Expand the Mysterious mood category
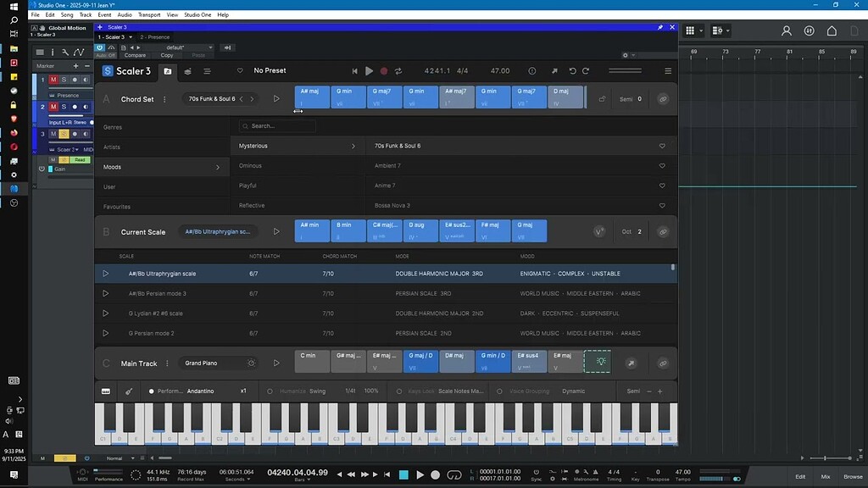 tap(354, 146)
